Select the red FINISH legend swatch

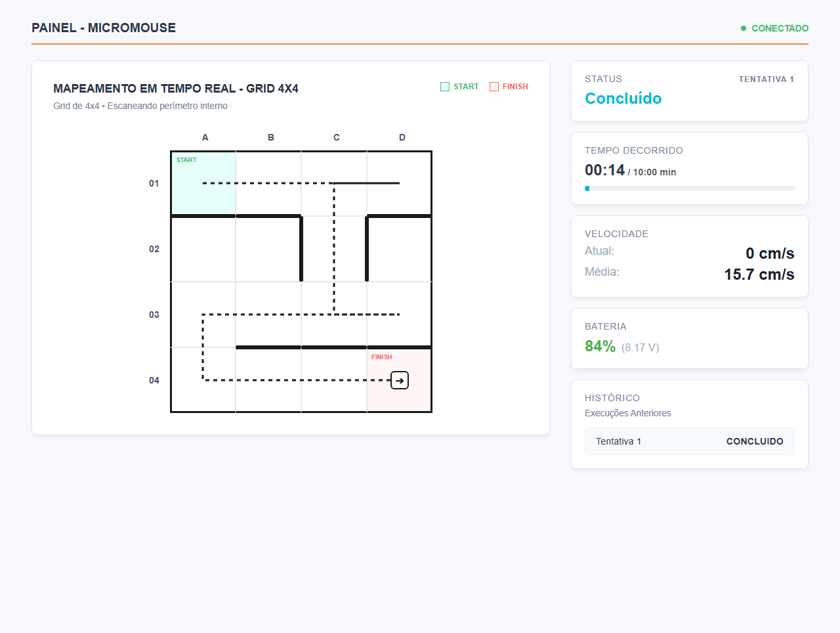[494, 87]
